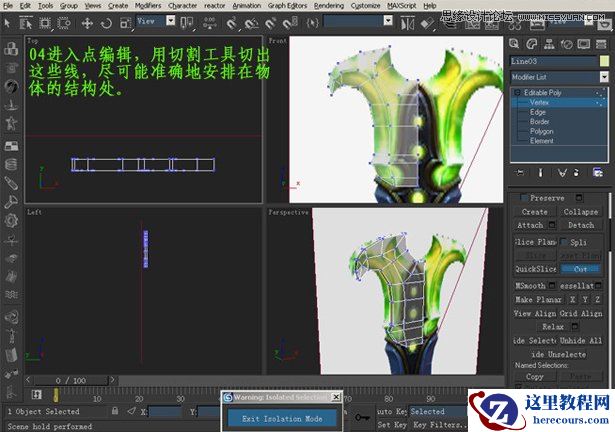Toggle the Window/Crossing selection icon
Viewport: 615px width, 432px height.
click(x=64, y=23)
